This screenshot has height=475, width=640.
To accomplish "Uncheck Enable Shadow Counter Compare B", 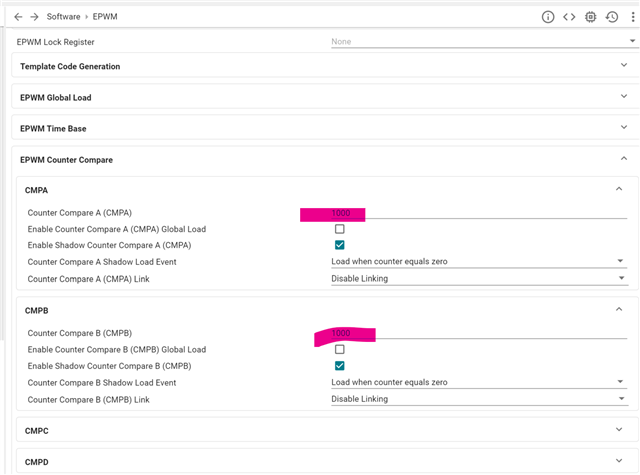I will 340,365.
